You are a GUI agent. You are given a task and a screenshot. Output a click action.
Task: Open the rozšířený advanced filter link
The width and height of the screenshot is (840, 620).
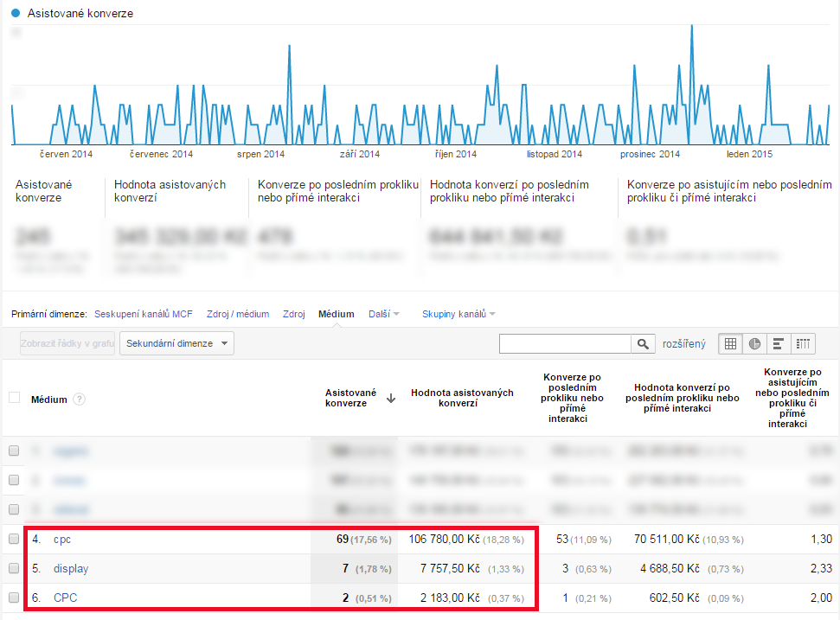pyautogui.click(x=684, y=344)
